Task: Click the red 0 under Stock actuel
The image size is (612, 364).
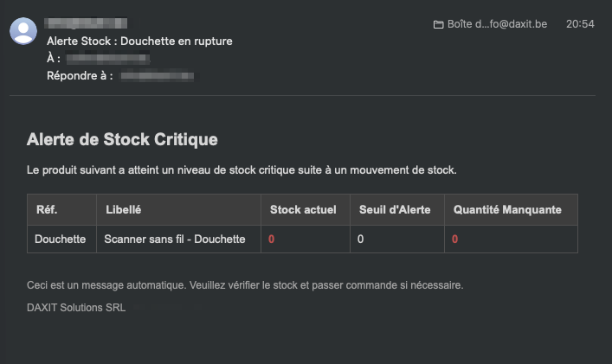Action: [x=272, y=239]
